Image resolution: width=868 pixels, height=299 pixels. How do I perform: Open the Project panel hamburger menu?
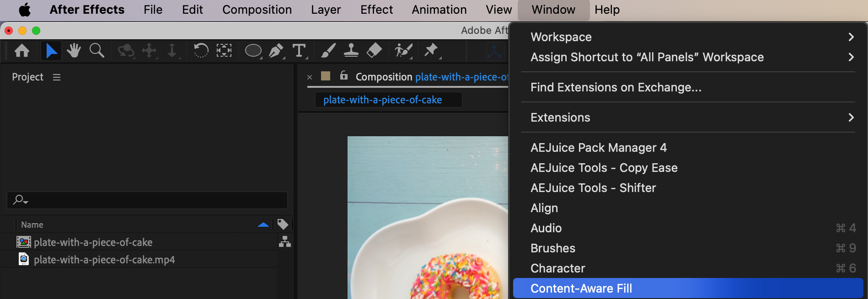click(57, 77)
